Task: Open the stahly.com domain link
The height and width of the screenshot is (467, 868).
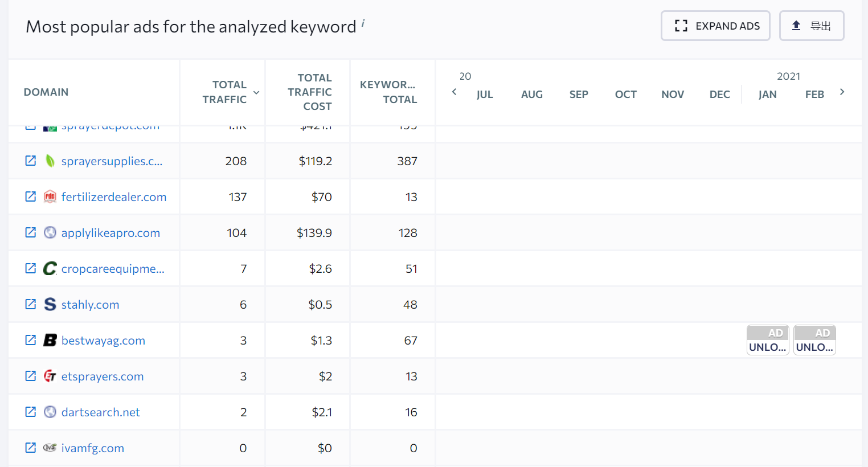Action: [x=90, y=305]
